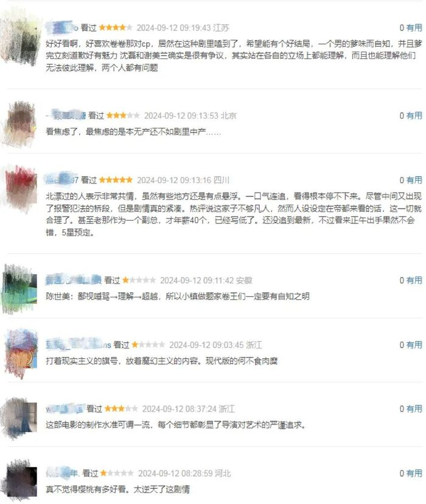Open avatar of the Beijing three-star reviewer
This screenshot has width=426, height=504.
coord(20,124)
